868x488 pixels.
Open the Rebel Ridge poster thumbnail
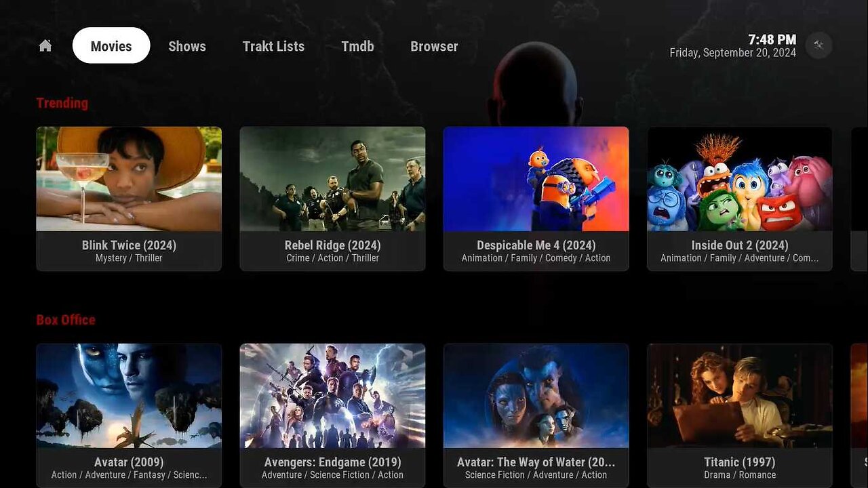tap(332, 179)
